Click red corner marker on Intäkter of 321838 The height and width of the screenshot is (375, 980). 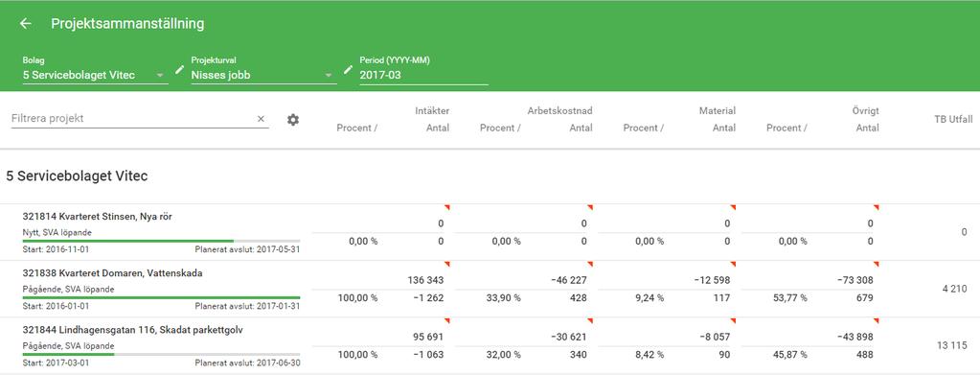pos(446,264)
